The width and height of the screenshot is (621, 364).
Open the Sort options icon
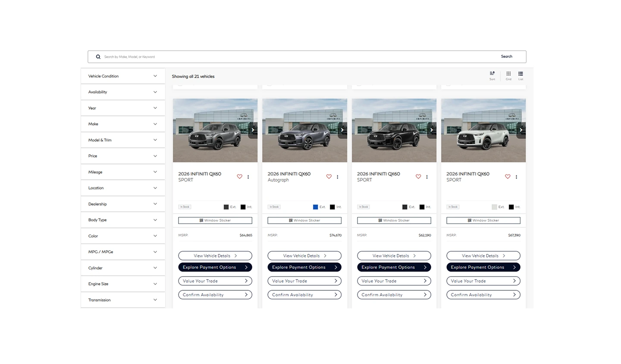click(492, 75)
